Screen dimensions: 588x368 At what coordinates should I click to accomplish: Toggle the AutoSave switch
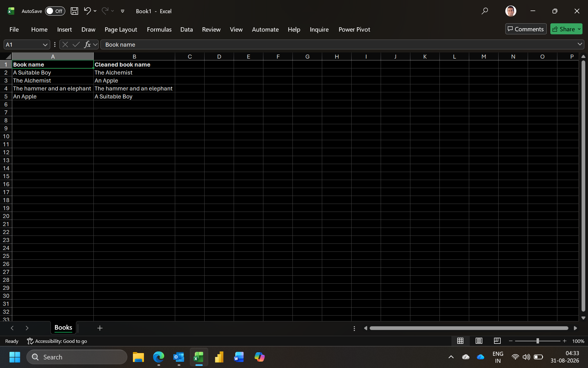[55, 11]
